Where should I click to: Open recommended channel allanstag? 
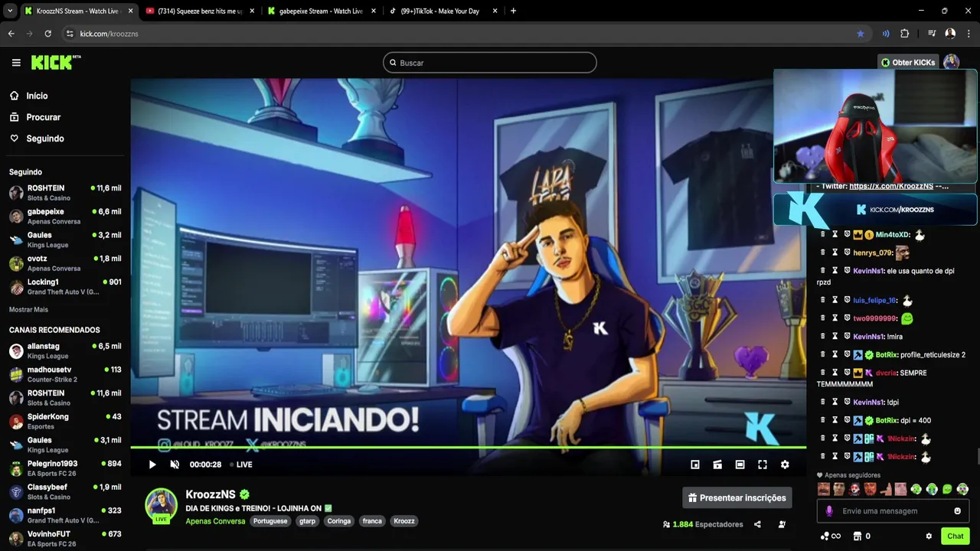65,350
